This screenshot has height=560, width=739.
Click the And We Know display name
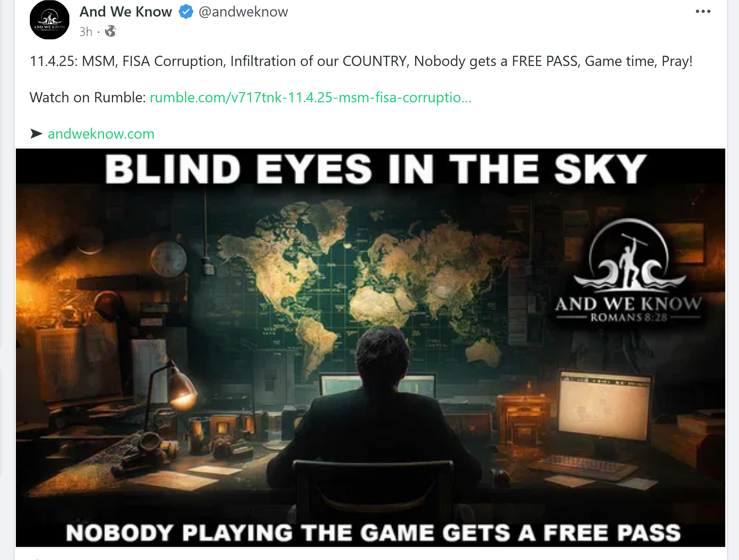(x=126, y=12)
